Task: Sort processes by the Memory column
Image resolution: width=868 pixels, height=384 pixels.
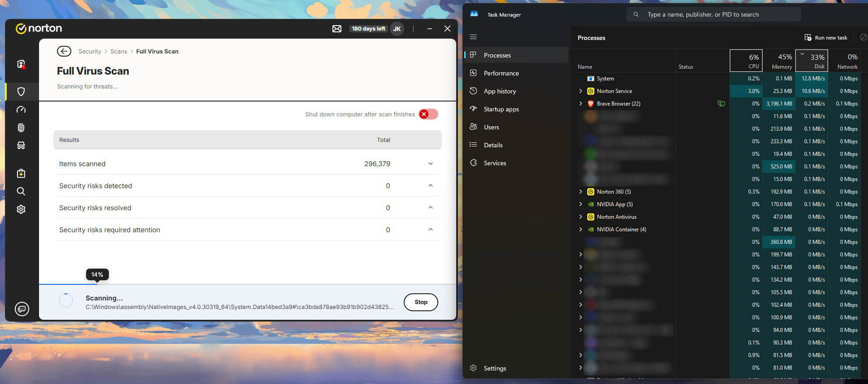Action: coord(779,61)
